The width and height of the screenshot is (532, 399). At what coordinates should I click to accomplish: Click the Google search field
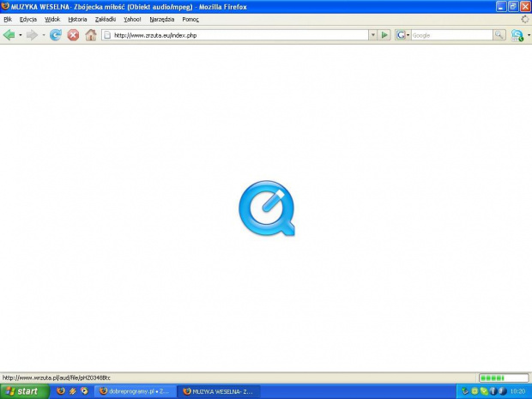(x=451, y=35)
